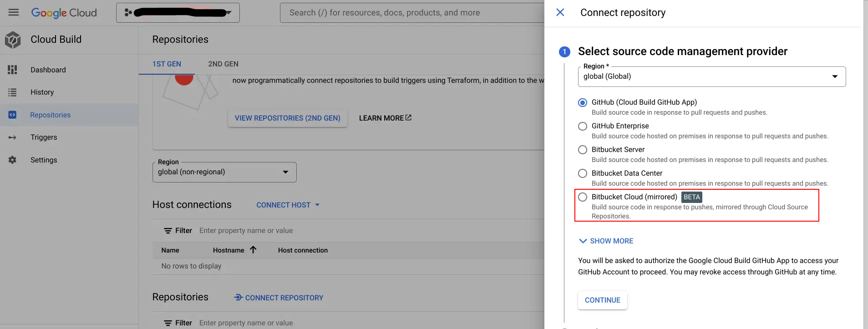Image resolution: width=868 pixels, height=329 pixels.
Task: Select the GitHub Enterprise radio button
Action: click(583, 126)
